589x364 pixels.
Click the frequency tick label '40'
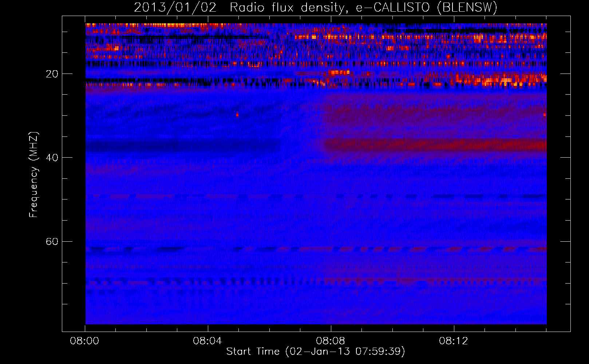(52, 158)
